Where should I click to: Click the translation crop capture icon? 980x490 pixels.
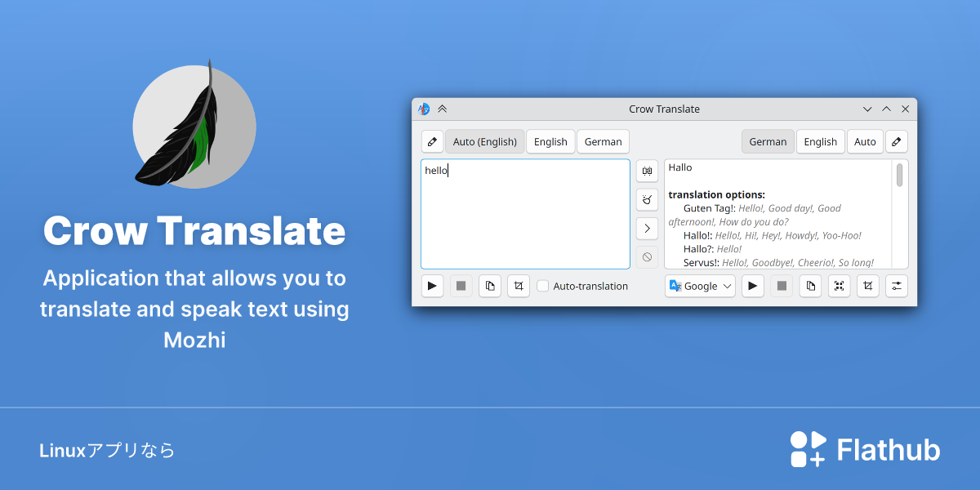click(x=868, y=286)
